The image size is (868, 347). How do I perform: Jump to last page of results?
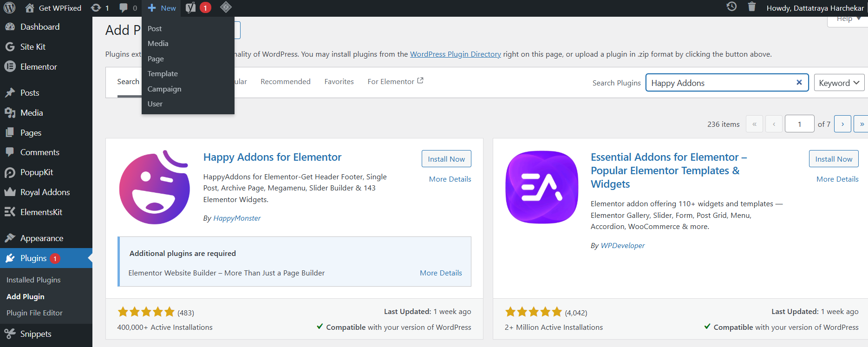(861, 124)
